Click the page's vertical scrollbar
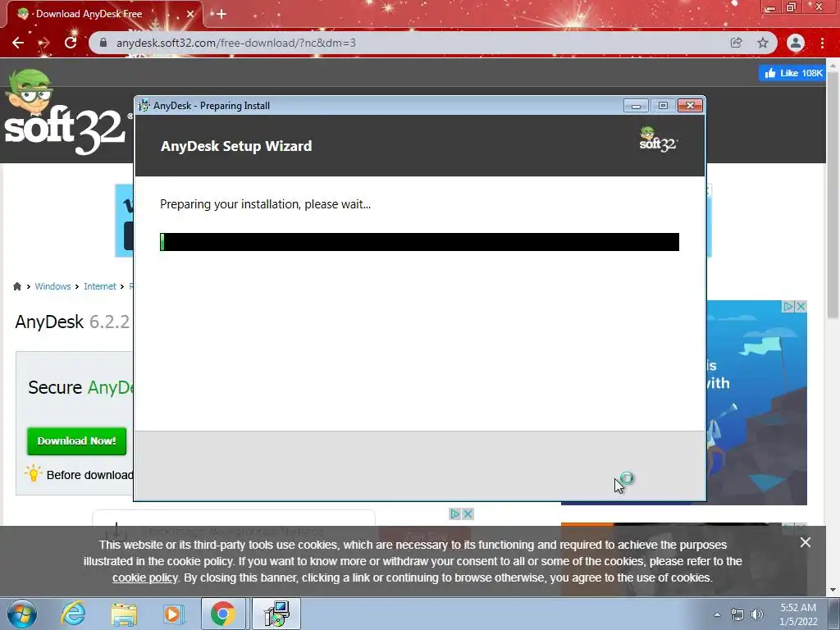This screenshot has height=630, width=840. pos(833,195)
